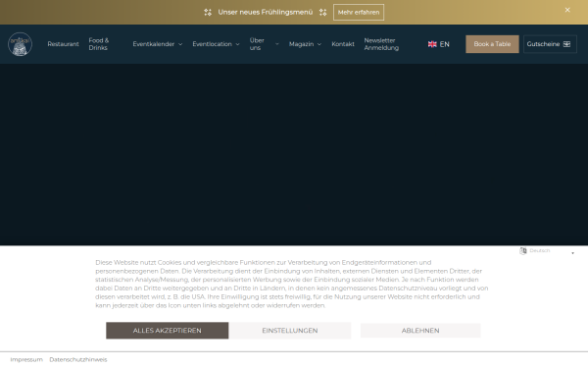
Task: Go to Food & Drinks
Action: tap(99, 44)
